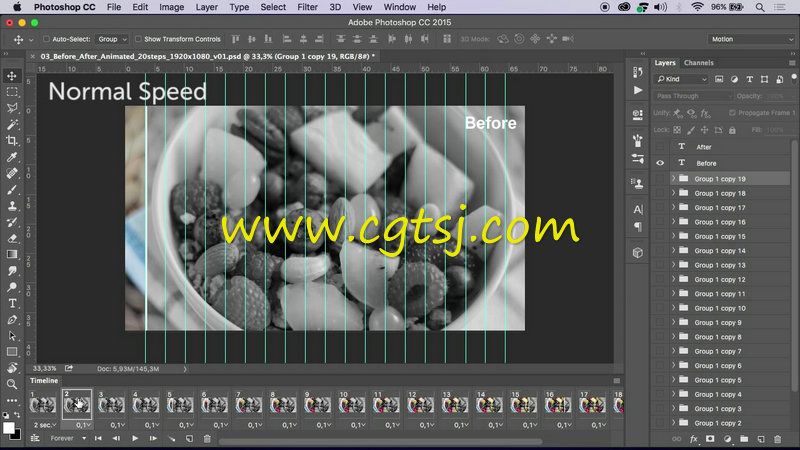Open the Filter menu
Screen dimensions: 800x450
pyautogui.click(x=307, y=7)
